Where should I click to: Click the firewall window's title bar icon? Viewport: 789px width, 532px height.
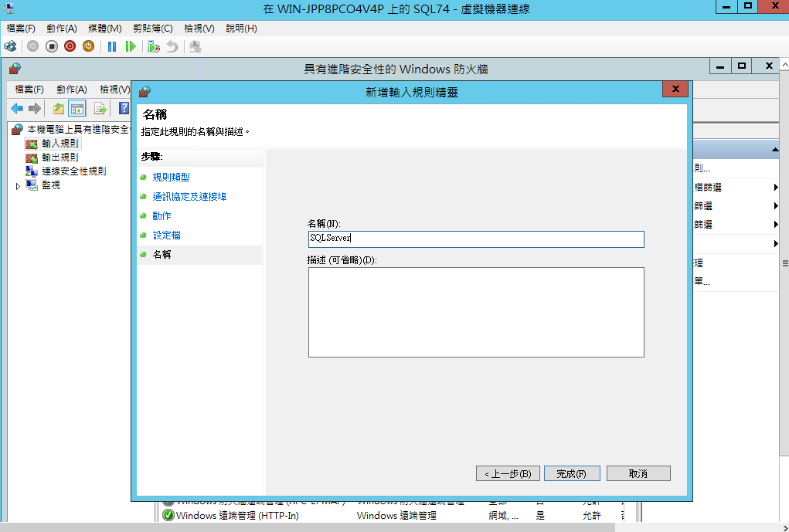(x=15, y=69)
